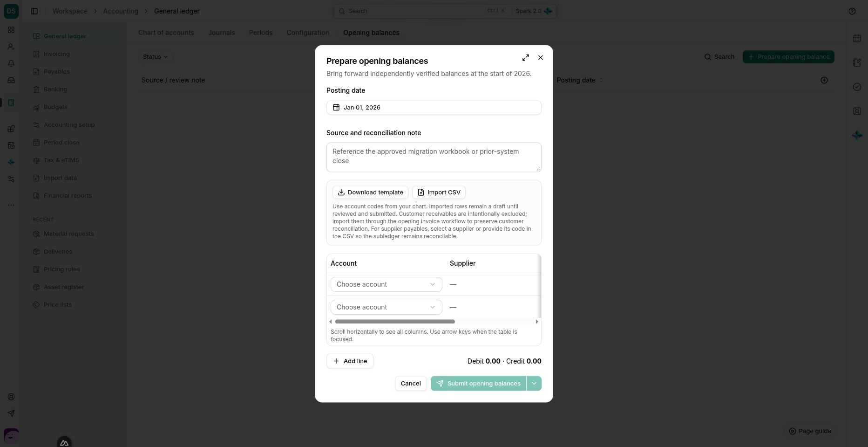Click the Spark 2.0 assistant icon
The image size is (868, 447).
pyautogui.click(x=548, y=11)
